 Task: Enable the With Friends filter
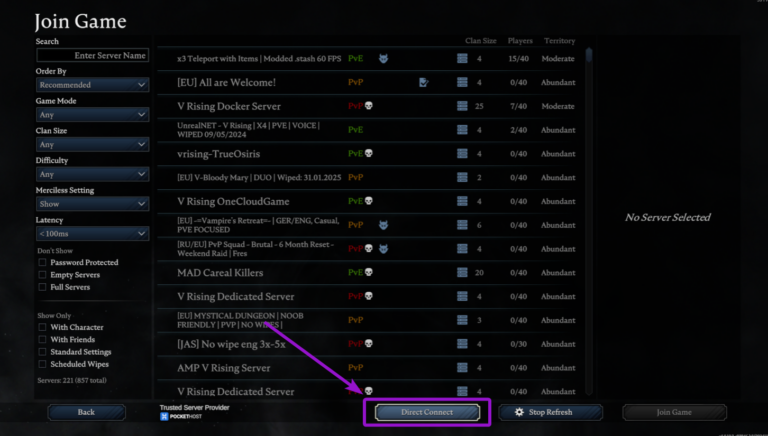click(43, 339)
